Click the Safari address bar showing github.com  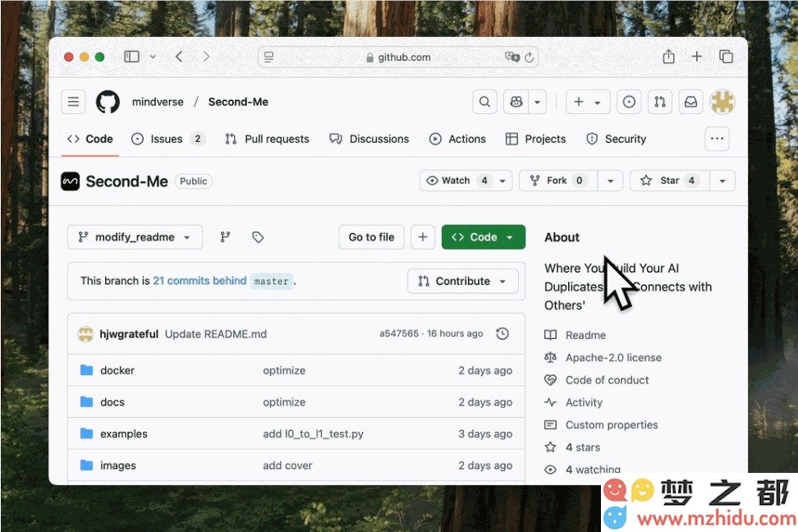pyautogui.click(x=398, y=57)
